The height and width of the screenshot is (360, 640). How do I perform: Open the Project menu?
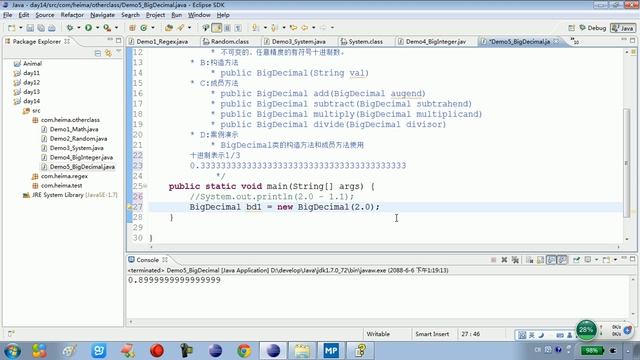pos(155,15)
